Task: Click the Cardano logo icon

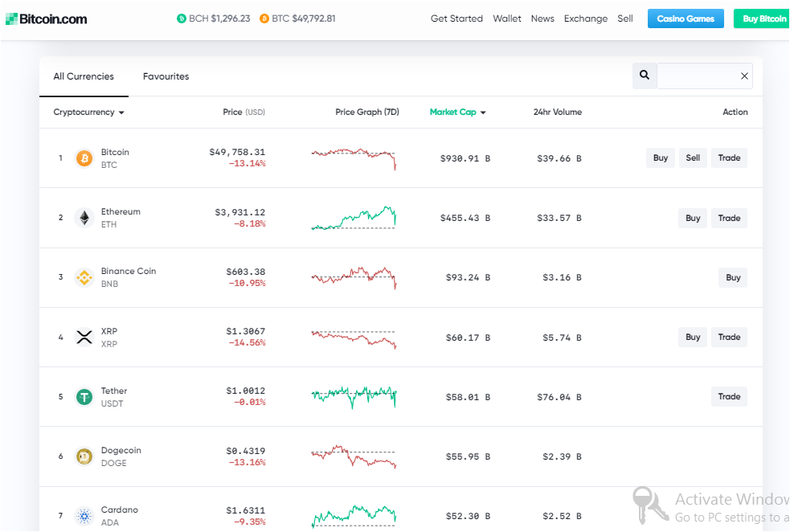Action: click(x=84, y=516)
